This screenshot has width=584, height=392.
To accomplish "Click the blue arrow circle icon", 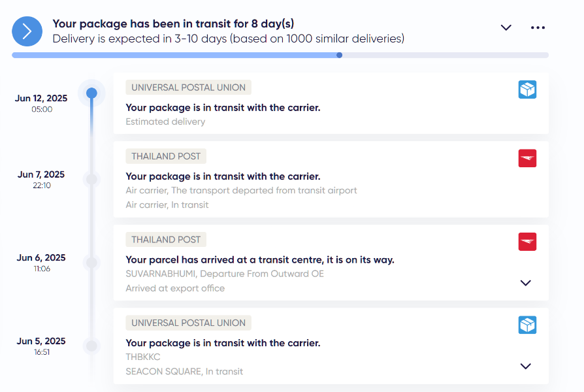I will click(27, 31).
